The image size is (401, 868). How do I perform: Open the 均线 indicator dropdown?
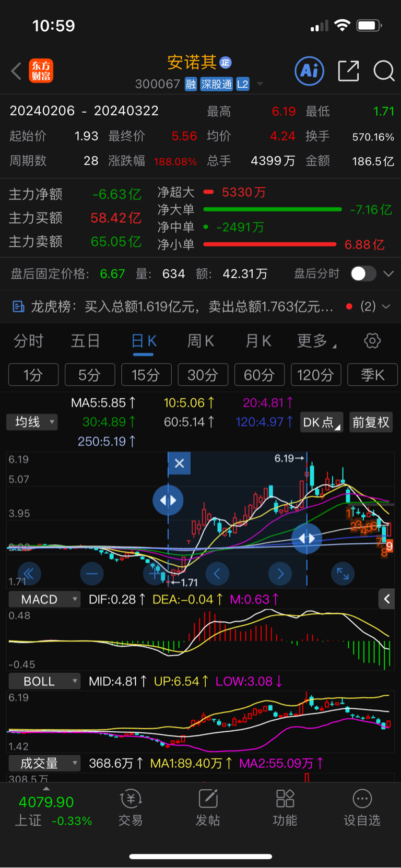click(32, 422)
